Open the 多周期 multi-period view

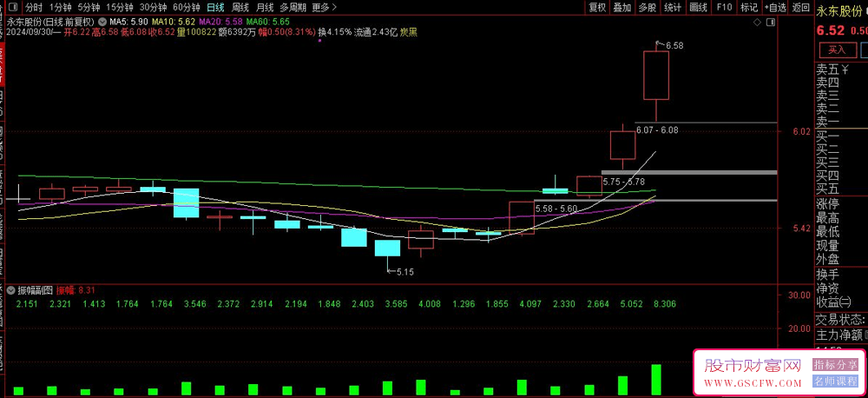pos(293,7)
